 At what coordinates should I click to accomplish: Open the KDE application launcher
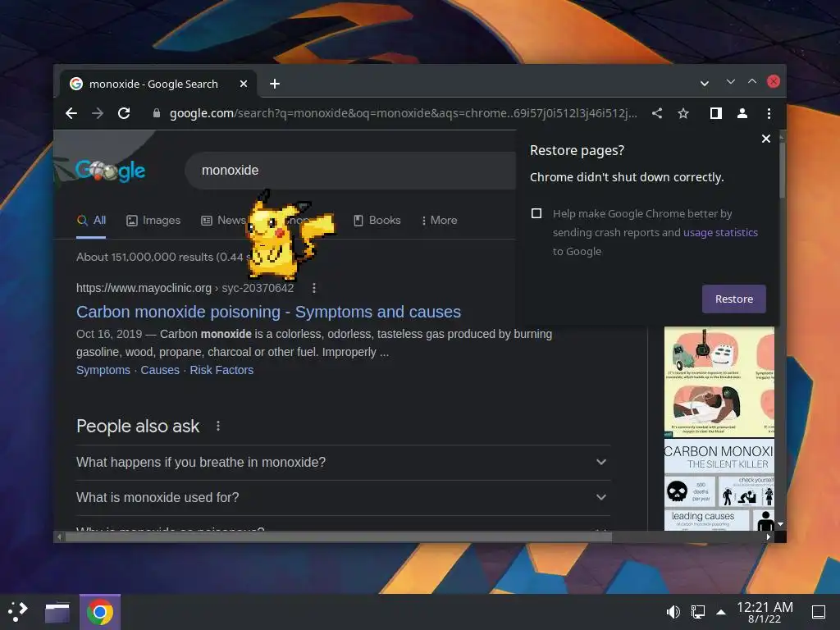point(18,612)
